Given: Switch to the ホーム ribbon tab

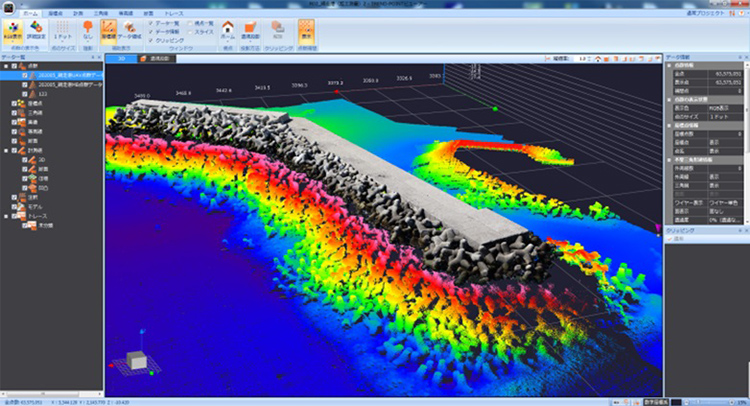Looking at the screenshot, I should coord(31,14).
